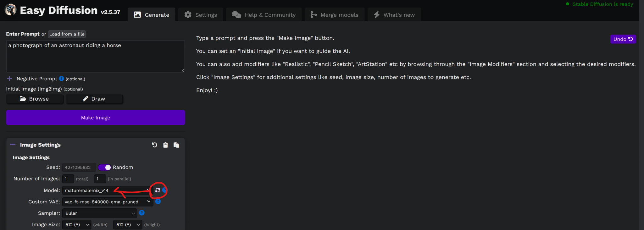644x230 pixels.
Task: Open the Help & Community tab
Action: [x=264, y=15]
